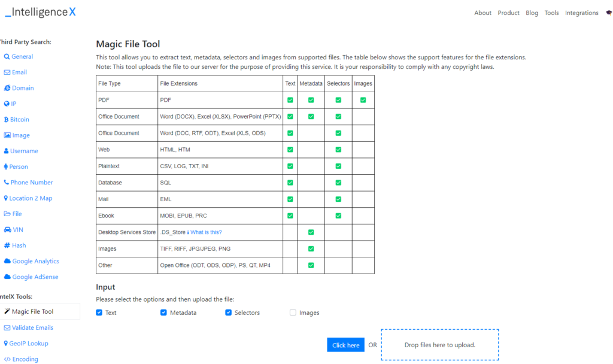This screenshot has width=613, height=364.
Task: Open the About menu item
Action: (x=483, y=13)
